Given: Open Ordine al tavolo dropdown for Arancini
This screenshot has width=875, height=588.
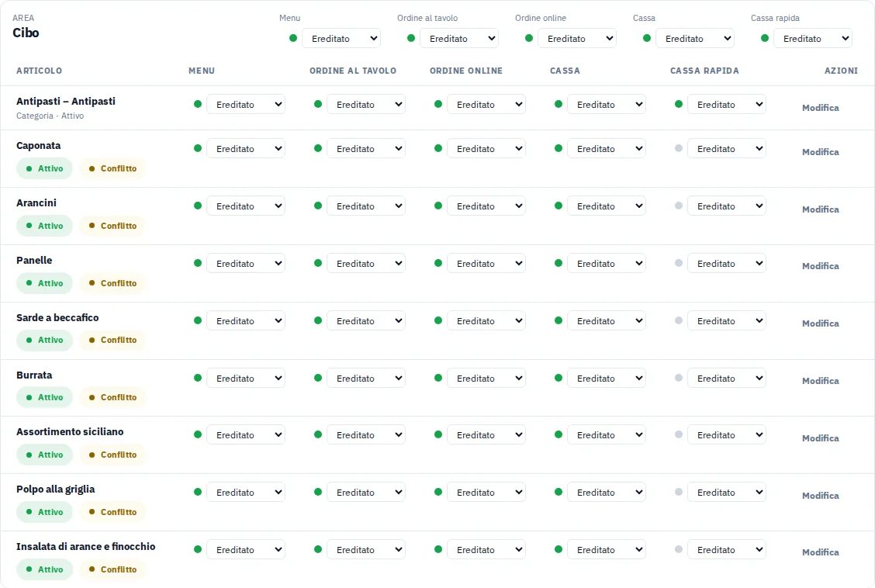Looking at the screenshot, I should pyautogui.click(x=366, y=206).
